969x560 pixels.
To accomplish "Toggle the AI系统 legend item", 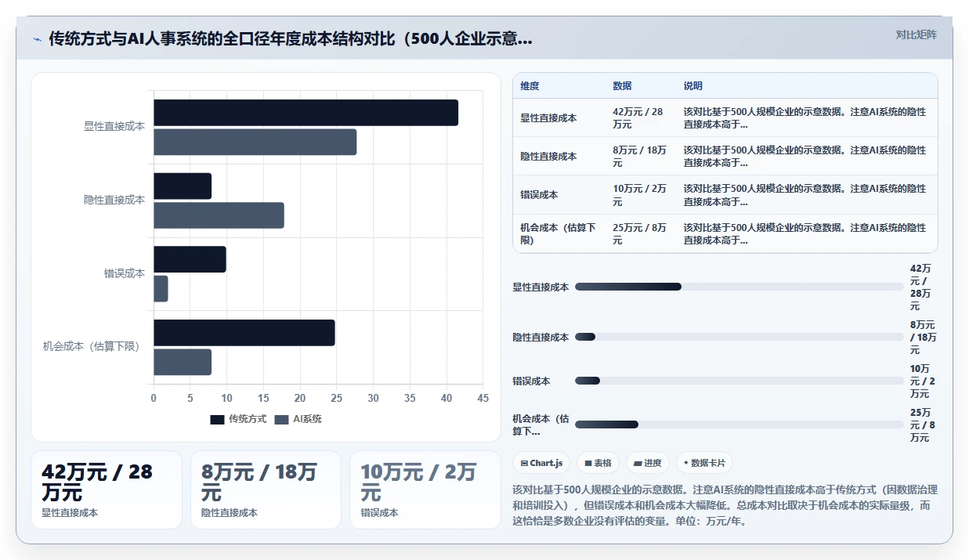I will 298,419.
